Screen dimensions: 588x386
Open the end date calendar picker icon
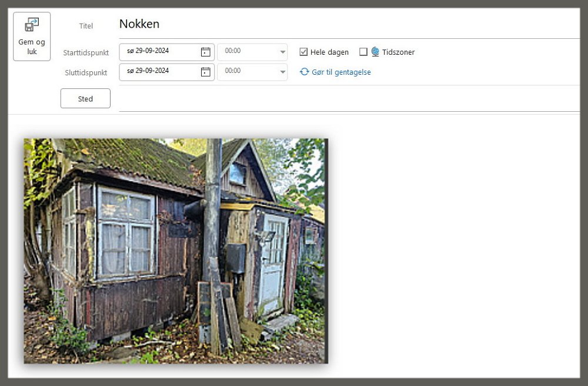tap(205, 72)
